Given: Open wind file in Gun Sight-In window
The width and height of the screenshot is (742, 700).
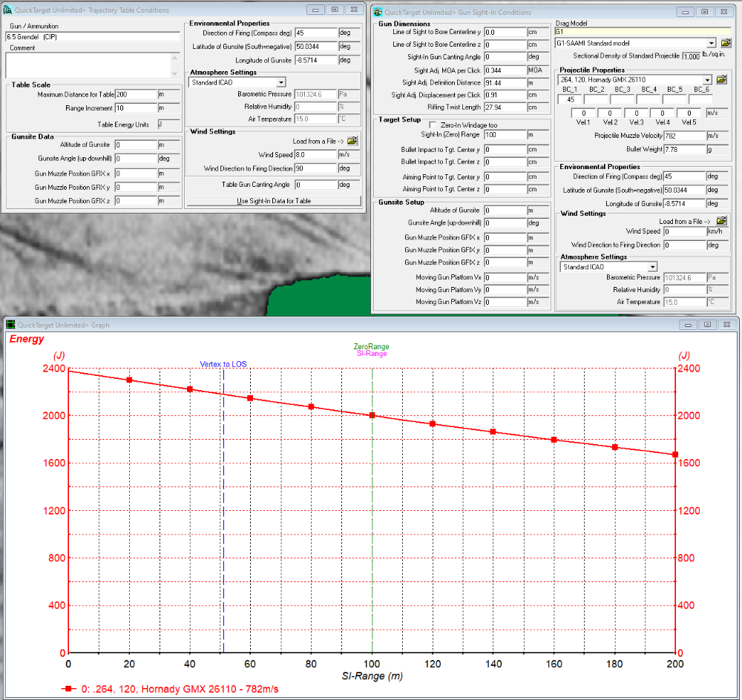Looking at the screenshot, I should click(721, 221).
